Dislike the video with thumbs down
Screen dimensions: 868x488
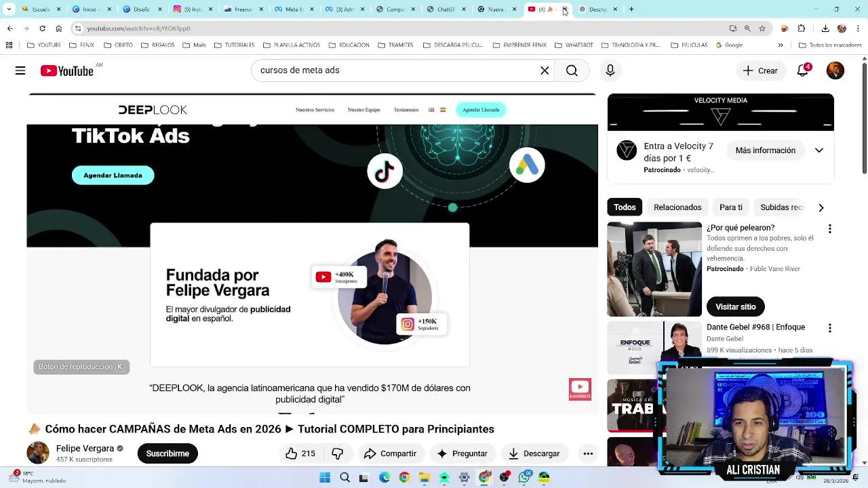[337, 453]
